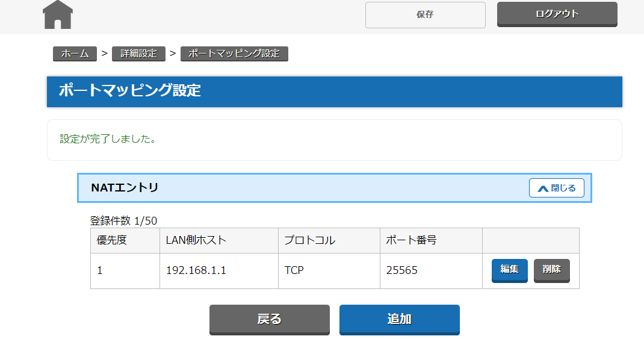Delete the port 25565 entry with 削除
Screen dimensions: 644x339
pyautogui.click(x=551, y=270)
